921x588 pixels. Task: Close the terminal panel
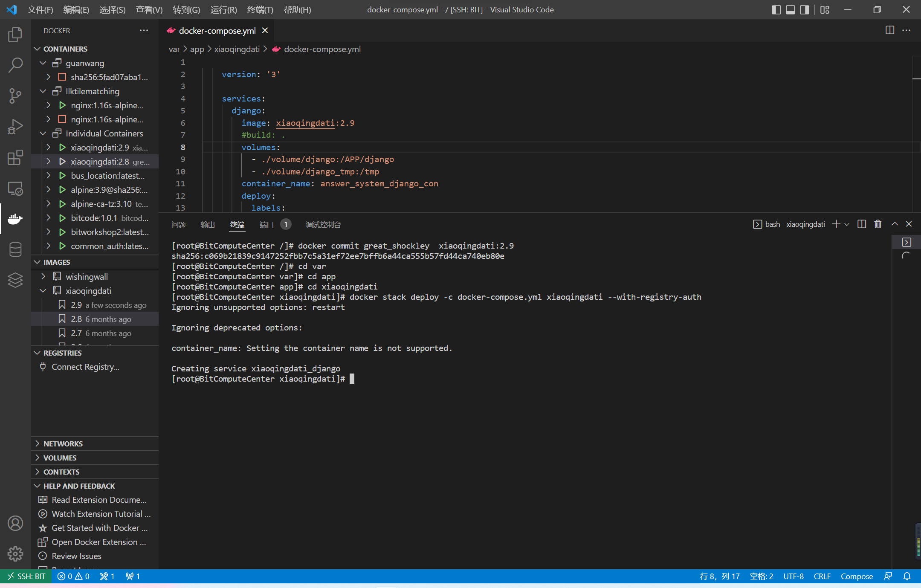point(909,224)
